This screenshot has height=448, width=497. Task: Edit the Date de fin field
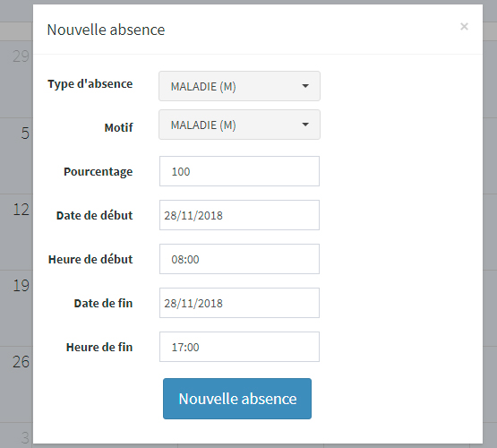[239, 303]
